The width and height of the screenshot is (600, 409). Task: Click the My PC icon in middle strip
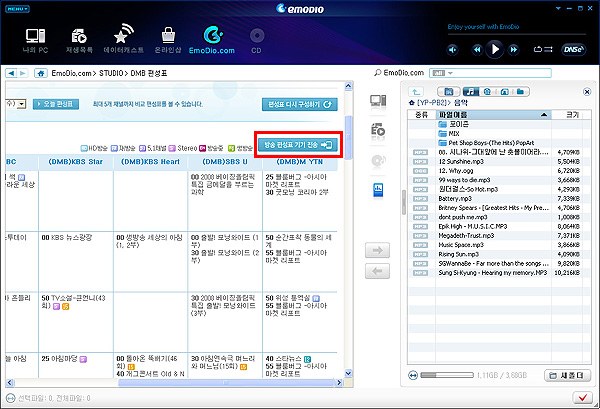point(378,101)
